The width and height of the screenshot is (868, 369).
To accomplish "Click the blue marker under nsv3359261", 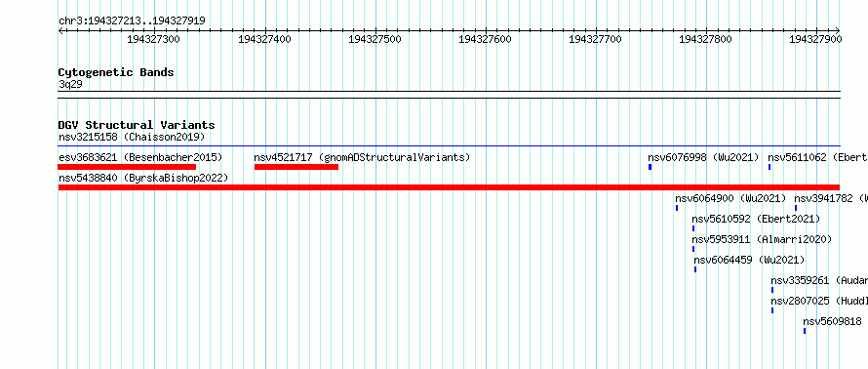I will (x=772, y=290).
